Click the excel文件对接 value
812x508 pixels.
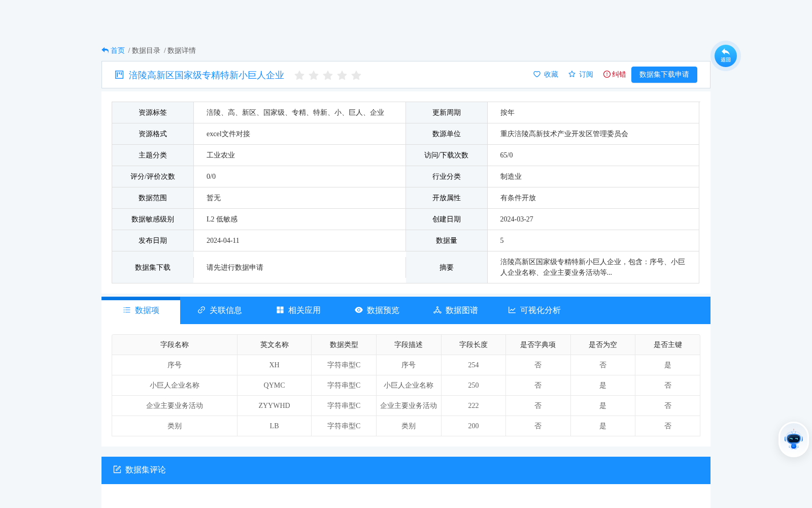point(228,134)
